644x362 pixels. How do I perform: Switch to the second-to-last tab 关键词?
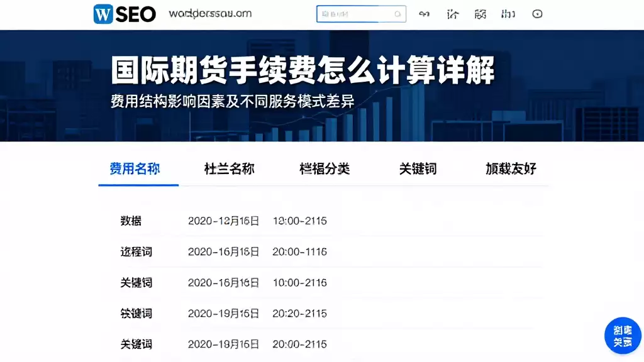click(418, 168)
